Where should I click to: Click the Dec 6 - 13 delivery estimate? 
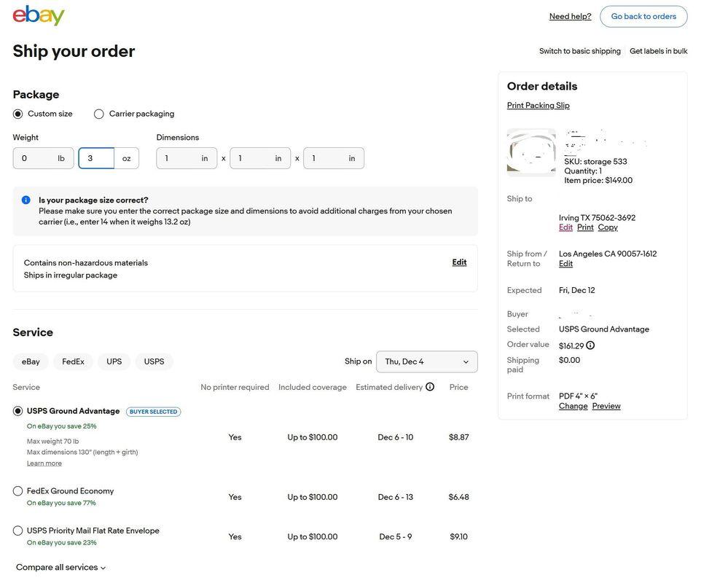pos(396,497)
